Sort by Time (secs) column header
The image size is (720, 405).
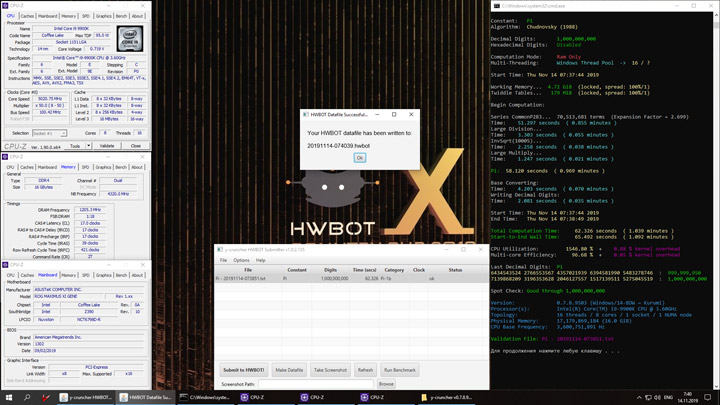(364, 270)
